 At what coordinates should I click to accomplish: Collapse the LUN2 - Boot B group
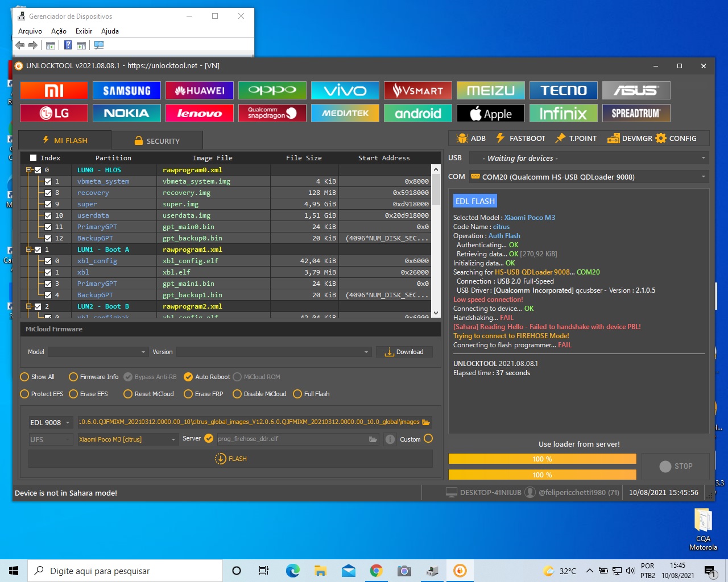[x=28, y=306]
